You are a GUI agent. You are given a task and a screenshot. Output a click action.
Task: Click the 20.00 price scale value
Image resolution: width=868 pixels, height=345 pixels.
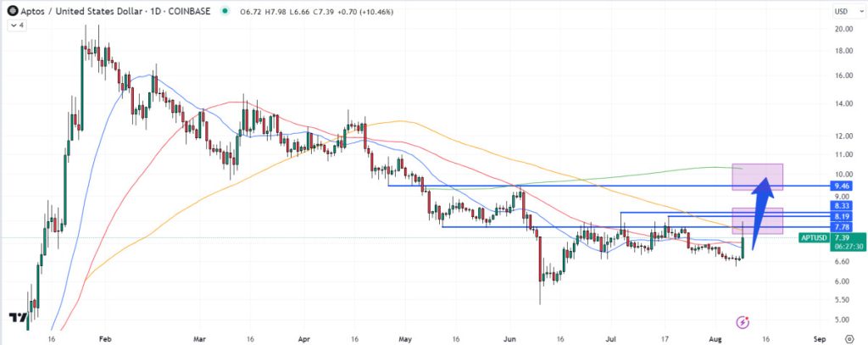842,29
